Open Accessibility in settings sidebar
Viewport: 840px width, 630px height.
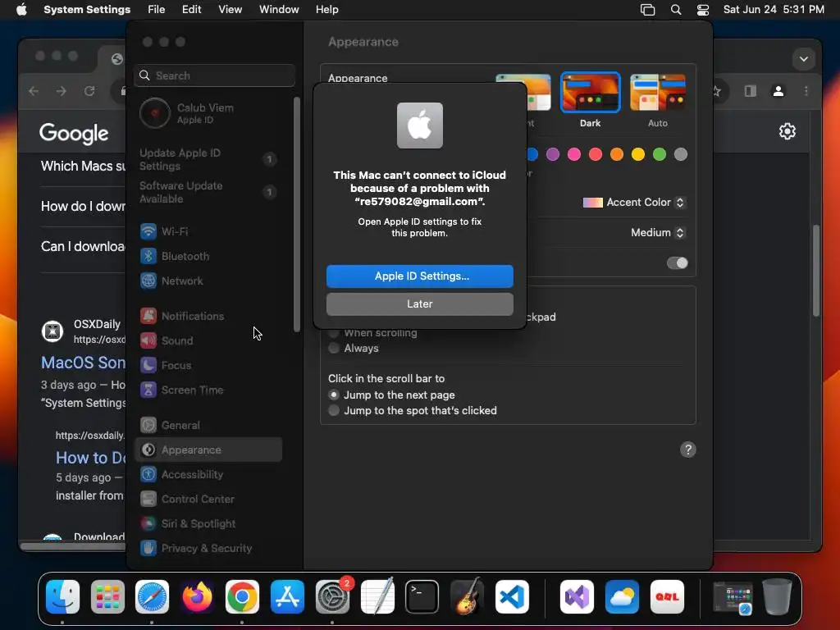(x=208, y=475)
